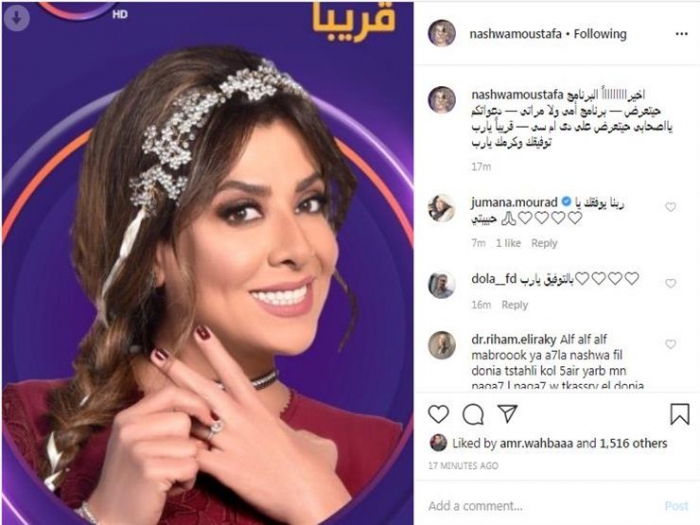Like the post with heart icon
The height and width of the screenshot is (525, 700).
438,414
